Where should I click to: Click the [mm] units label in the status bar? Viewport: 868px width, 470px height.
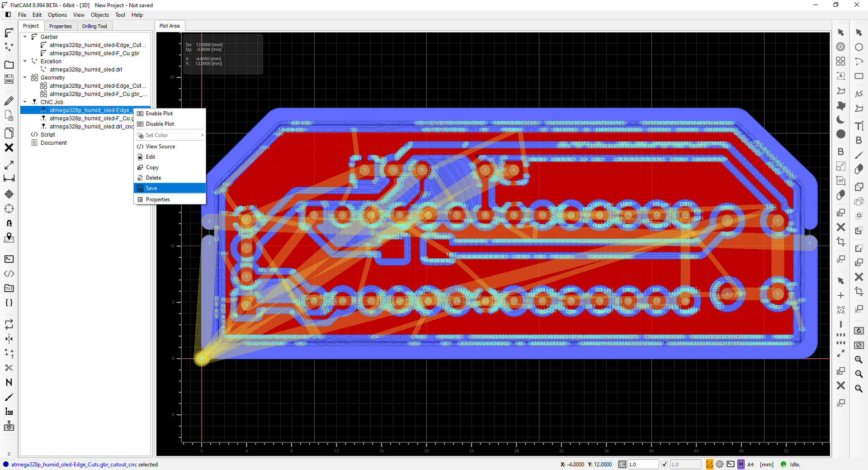tap(767, 465)
